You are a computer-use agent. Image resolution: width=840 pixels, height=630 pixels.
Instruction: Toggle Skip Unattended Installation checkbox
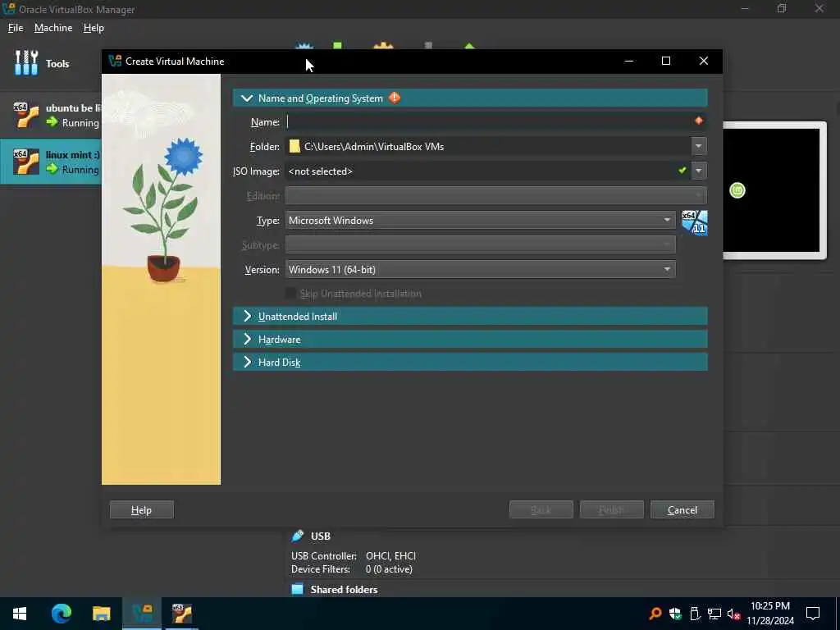291,293
